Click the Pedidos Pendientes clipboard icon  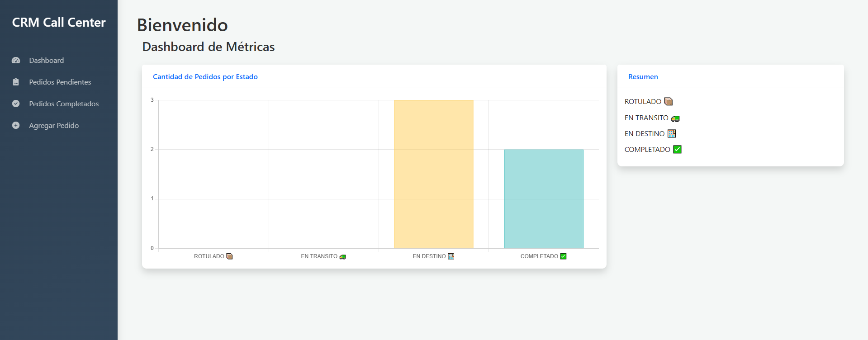tap(16, 82)
